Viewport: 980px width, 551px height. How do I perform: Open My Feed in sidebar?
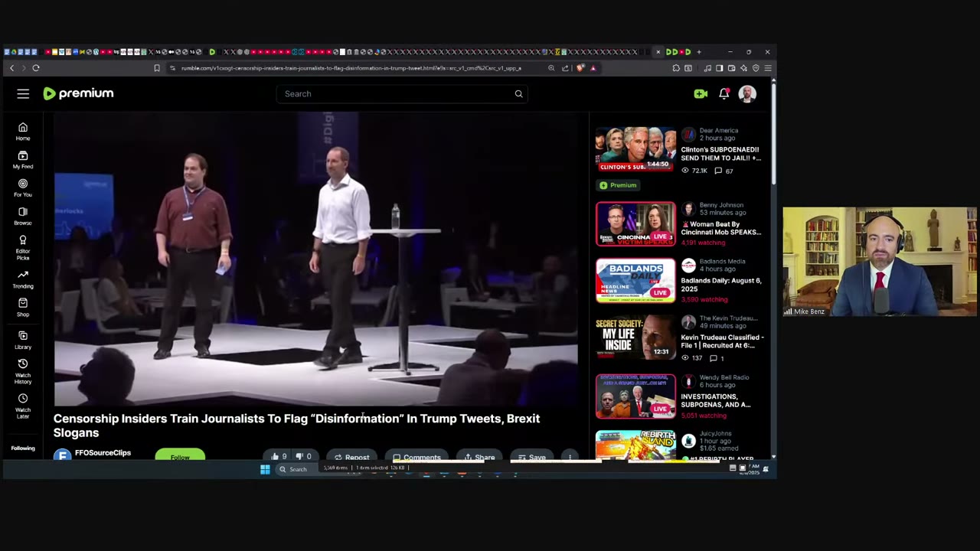coord(23,160)
